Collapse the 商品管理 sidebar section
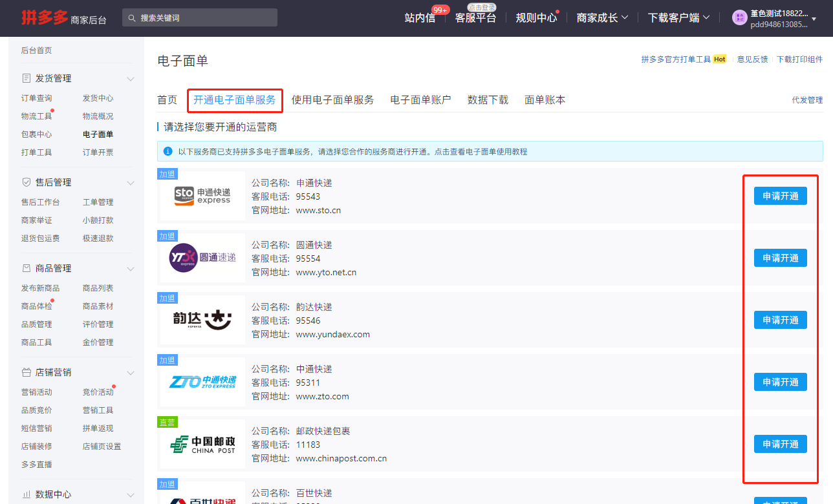The height and width of the screenshot is (504, 833). tap(131, 269)
